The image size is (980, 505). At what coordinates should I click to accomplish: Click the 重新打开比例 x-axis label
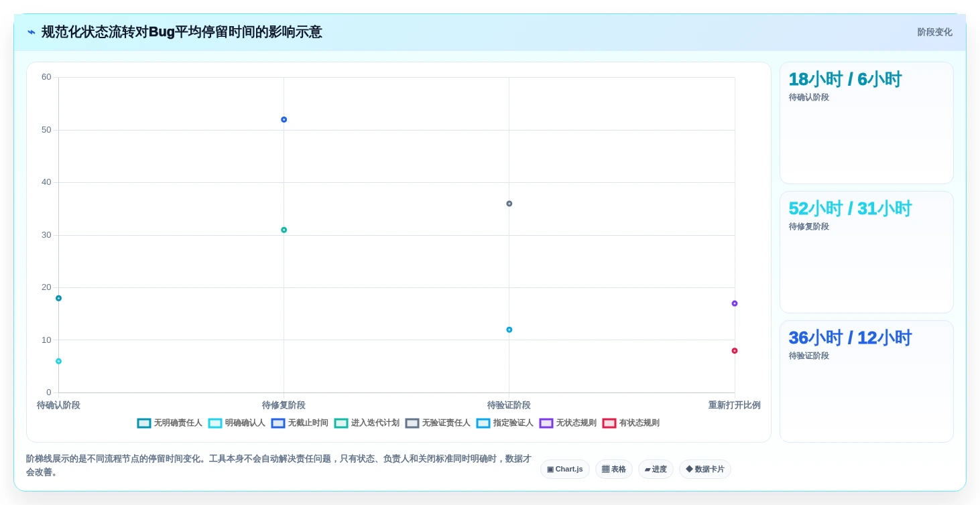point(734,405)
